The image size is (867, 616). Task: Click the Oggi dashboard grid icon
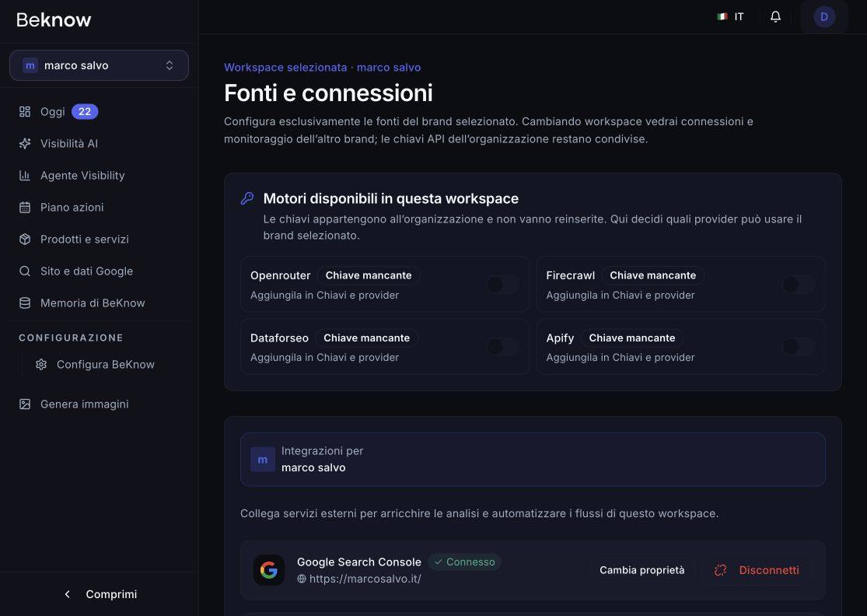25,112
